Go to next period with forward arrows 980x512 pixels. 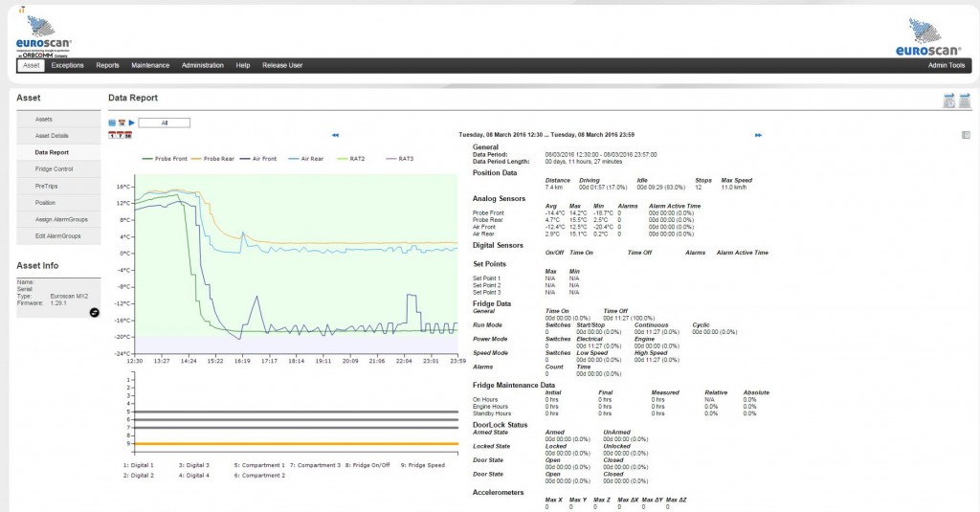click(758, 135)
